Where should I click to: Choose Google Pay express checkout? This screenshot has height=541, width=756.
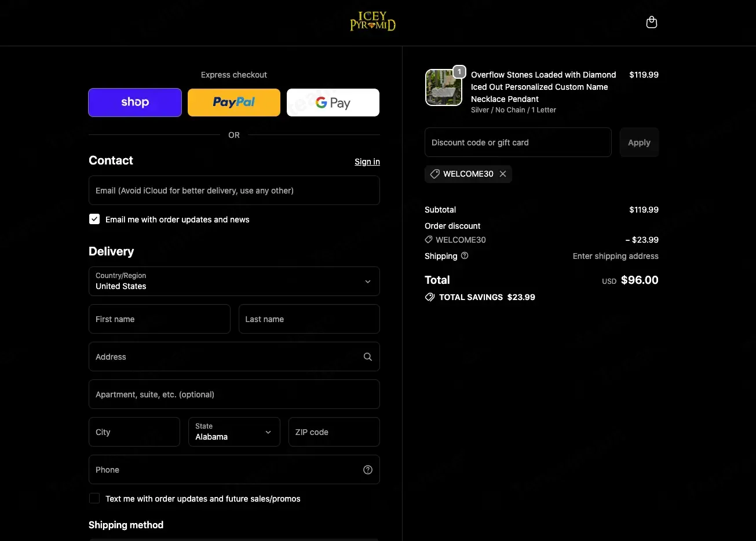333,103
